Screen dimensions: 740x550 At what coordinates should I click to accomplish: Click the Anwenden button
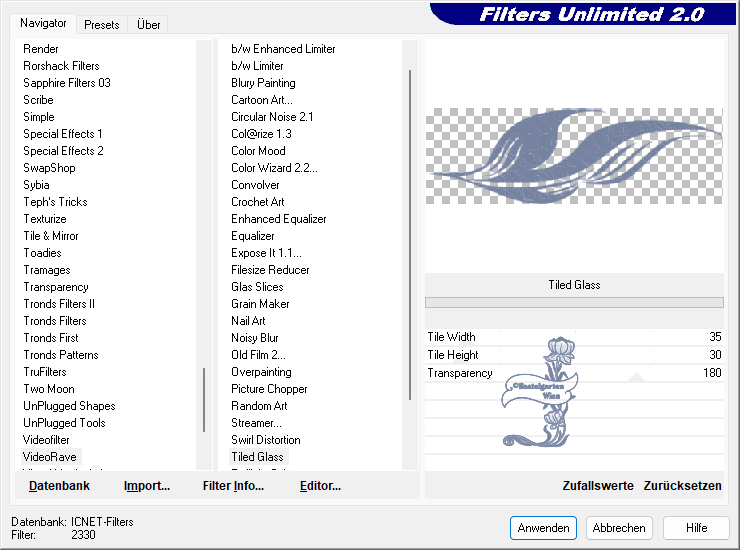tap(543, 528)
